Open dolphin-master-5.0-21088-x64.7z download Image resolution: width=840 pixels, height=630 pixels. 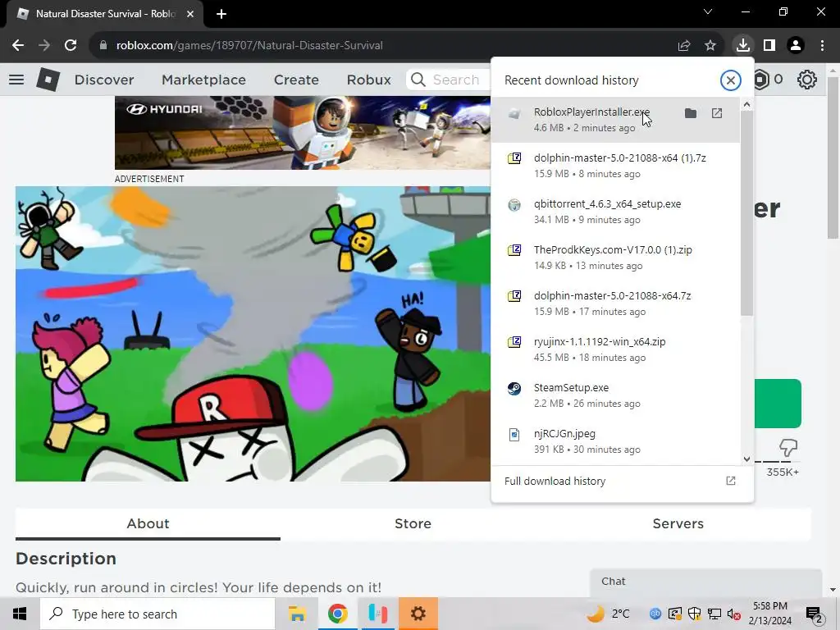[615, 304]
